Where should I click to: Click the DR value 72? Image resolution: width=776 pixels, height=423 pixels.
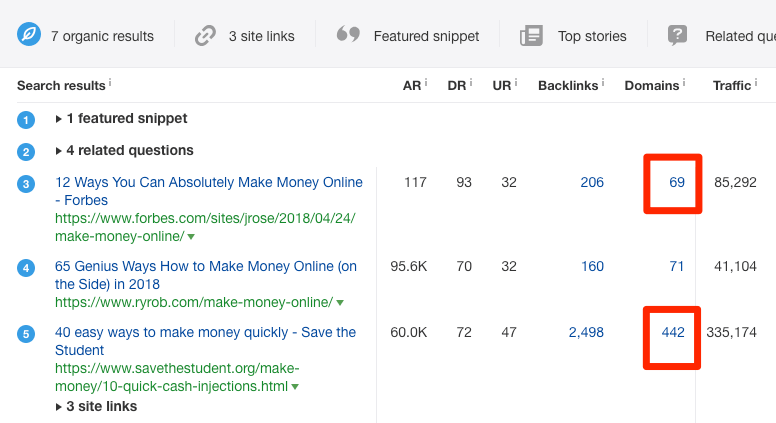464,332
